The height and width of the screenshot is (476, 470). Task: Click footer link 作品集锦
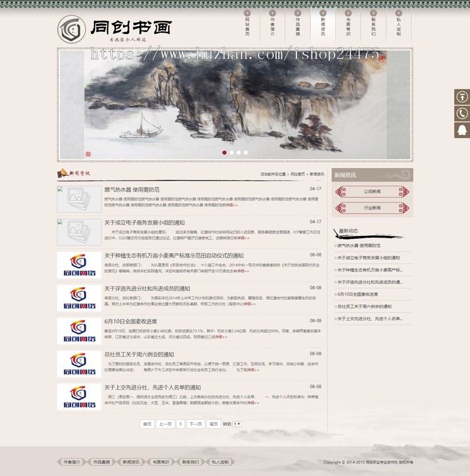tap(102, 462)
